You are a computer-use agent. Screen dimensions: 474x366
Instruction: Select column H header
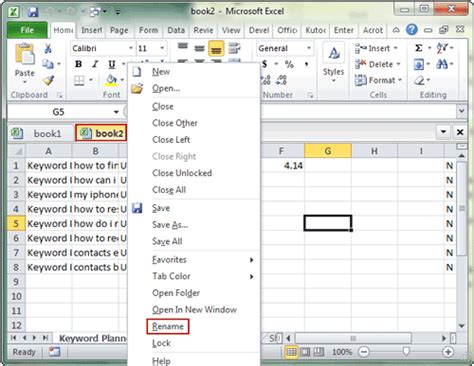(374, 151)
